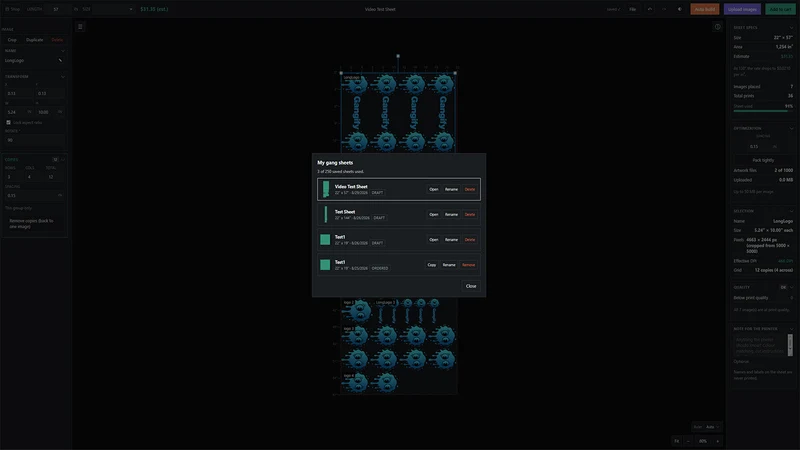Click the Rows input in Copies

13,177
